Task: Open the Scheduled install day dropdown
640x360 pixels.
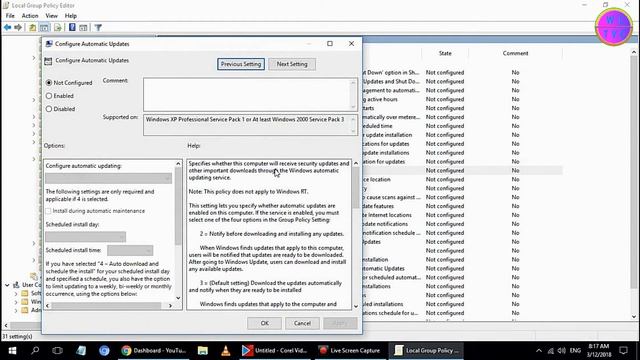Action: pos(86,237)
